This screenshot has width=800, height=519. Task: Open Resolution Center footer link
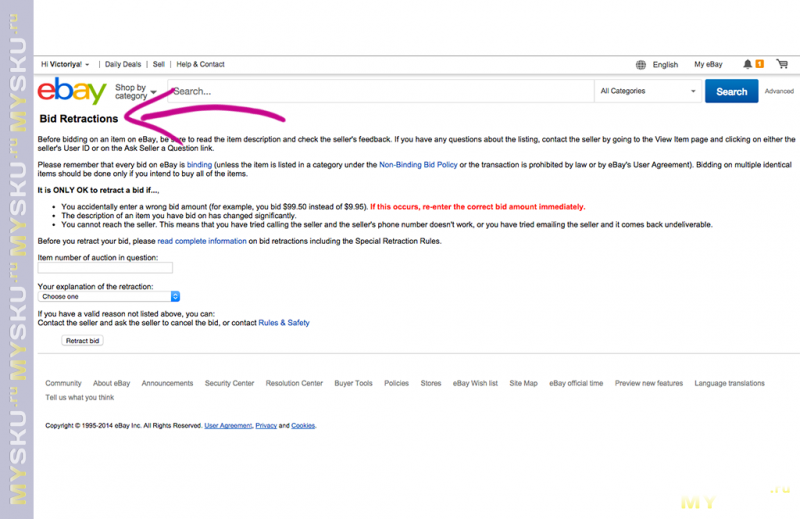coord(294,383)
